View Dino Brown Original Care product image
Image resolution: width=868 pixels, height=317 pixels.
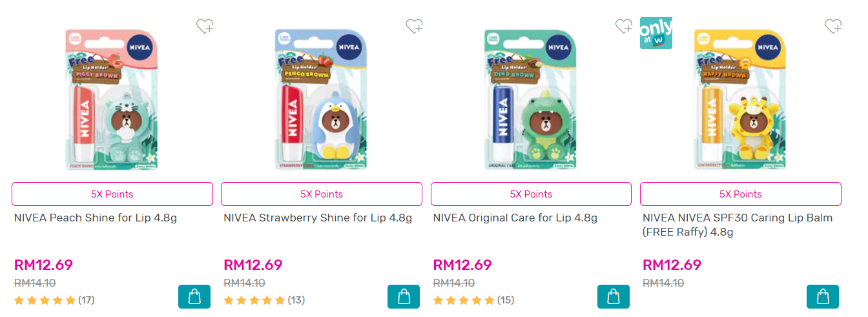click(531, 100)
